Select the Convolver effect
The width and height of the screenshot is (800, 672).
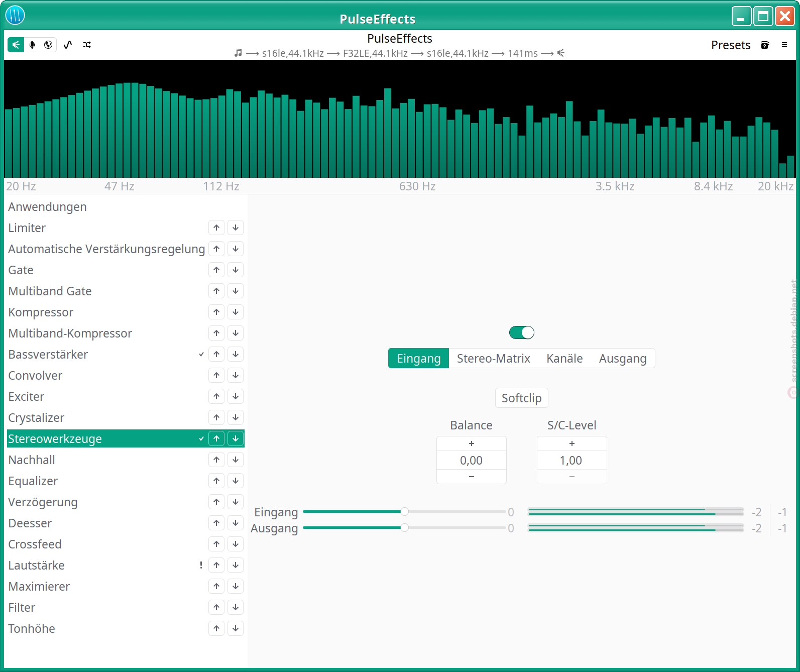click(126, 375)
